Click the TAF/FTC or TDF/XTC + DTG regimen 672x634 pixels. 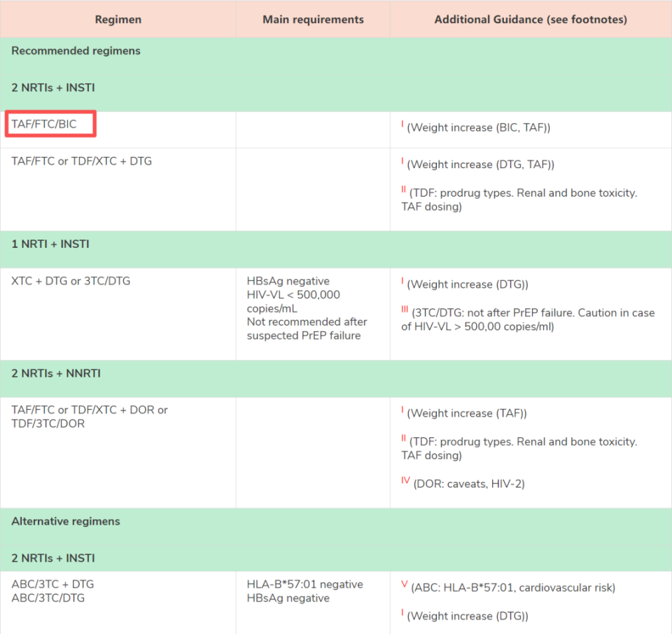[81, 161]
